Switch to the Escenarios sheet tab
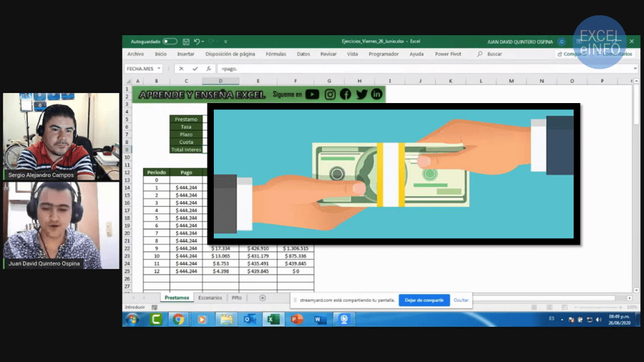Screen dimensions: 644x362 coord(210,298)
